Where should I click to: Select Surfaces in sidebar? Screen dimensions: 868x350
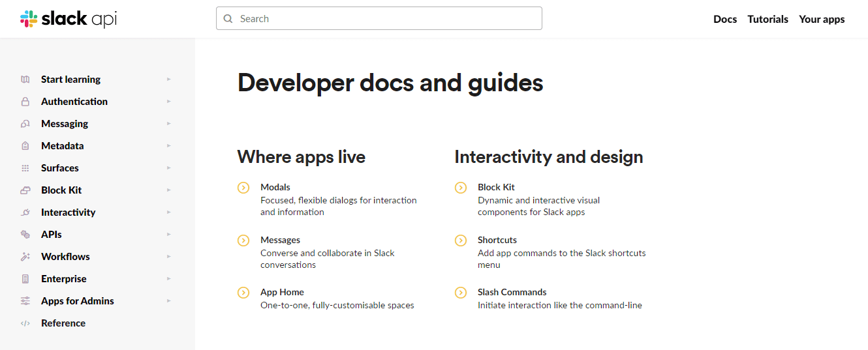[60, 168]
